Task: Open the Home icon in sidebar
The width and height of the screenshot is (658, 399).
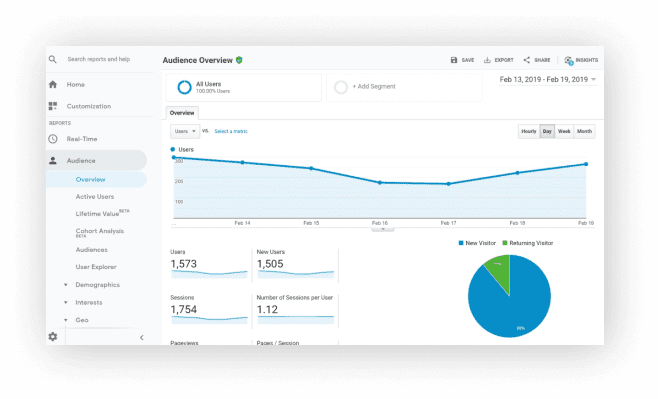Action: coord(53,84)
